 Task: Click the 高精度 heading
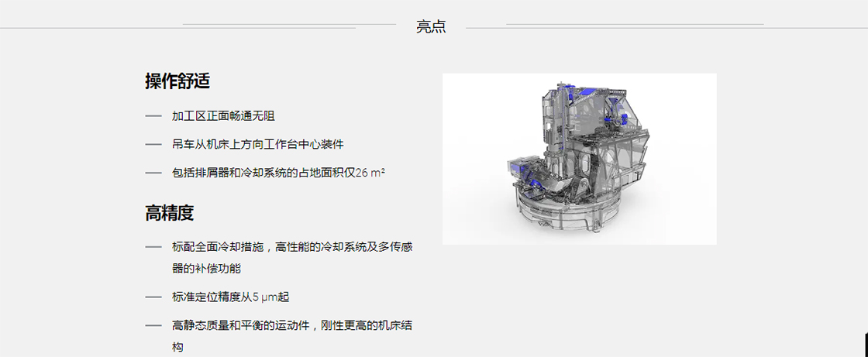pyautogui.click(x=170, y=213)
